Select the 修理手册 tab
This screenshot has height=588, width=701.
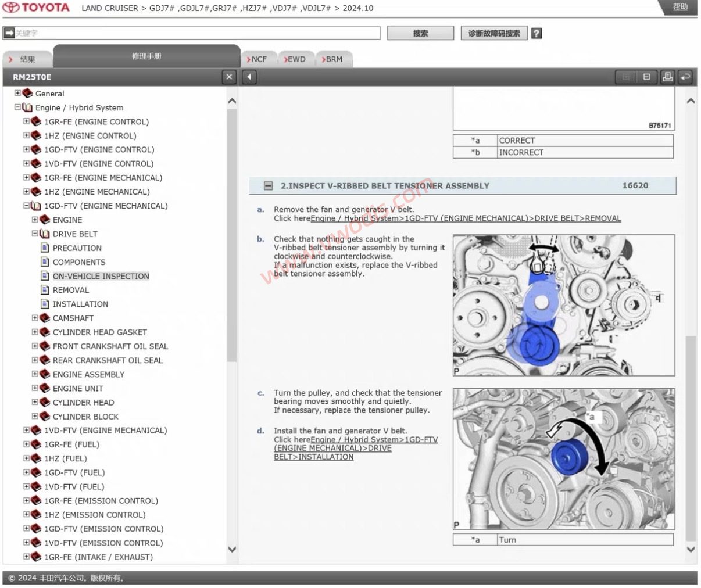pos(146,56)
